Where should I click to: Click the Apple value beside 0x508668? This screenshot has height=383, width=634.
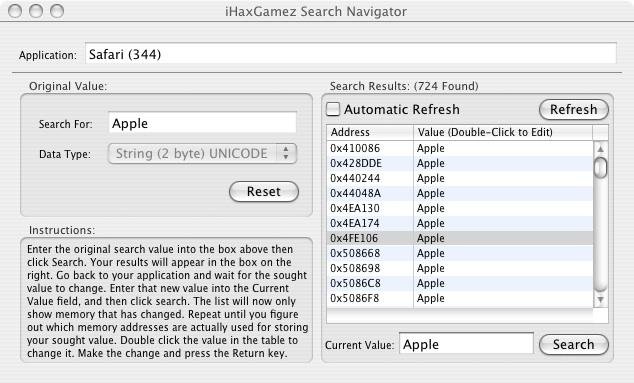(x=431, y=253)
